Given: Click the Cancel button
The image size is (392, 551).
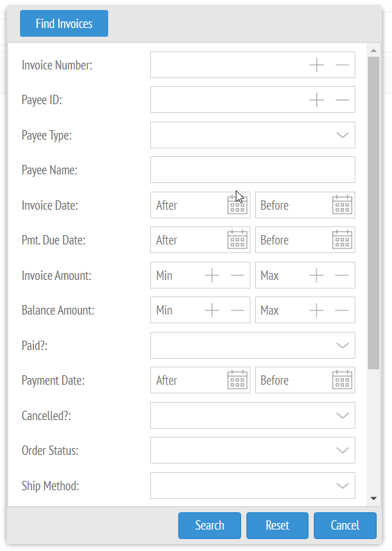Looking at the screenshot, I should pos(345,526).
